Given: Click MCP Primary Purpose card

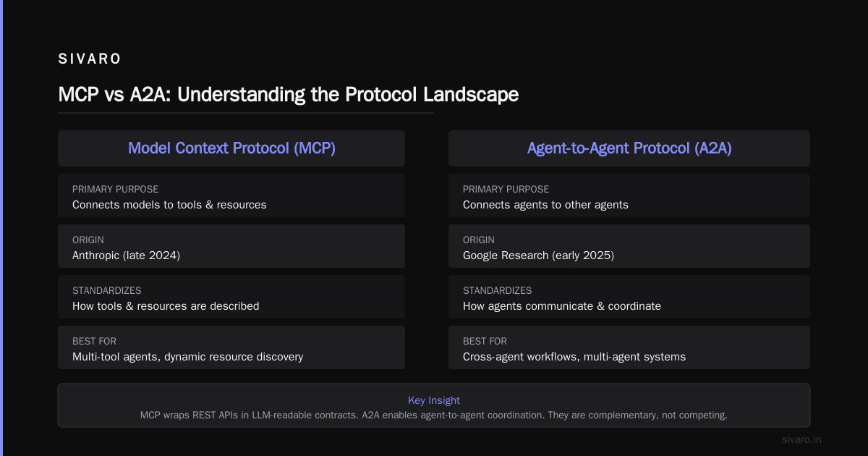Looking at the screenshot, I should point(231,195).
